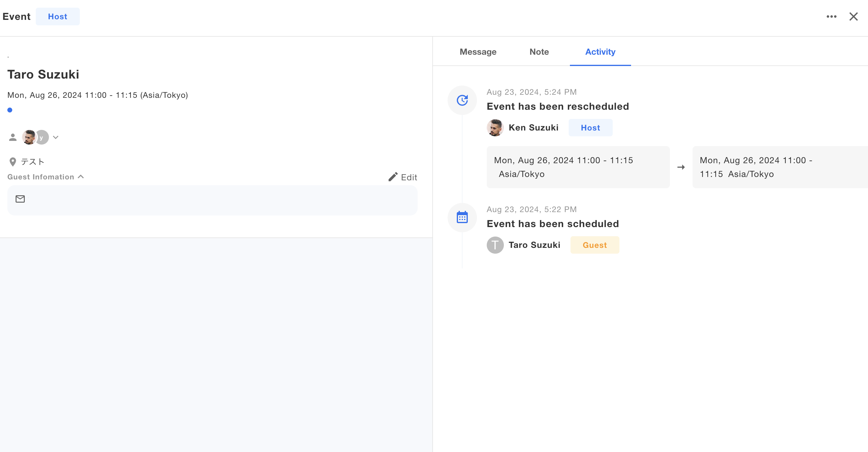Click the Ken Suzuki host avatar
Image resolution: width=868 pixels, height=452 pixels.
click(x=495, y=128)
